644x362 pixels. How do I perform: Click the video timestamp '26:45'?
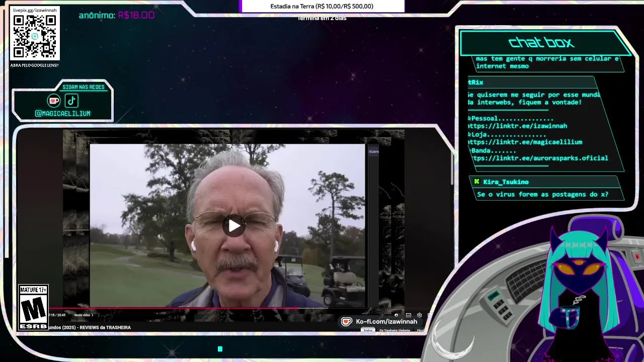(x=61, y=315)
